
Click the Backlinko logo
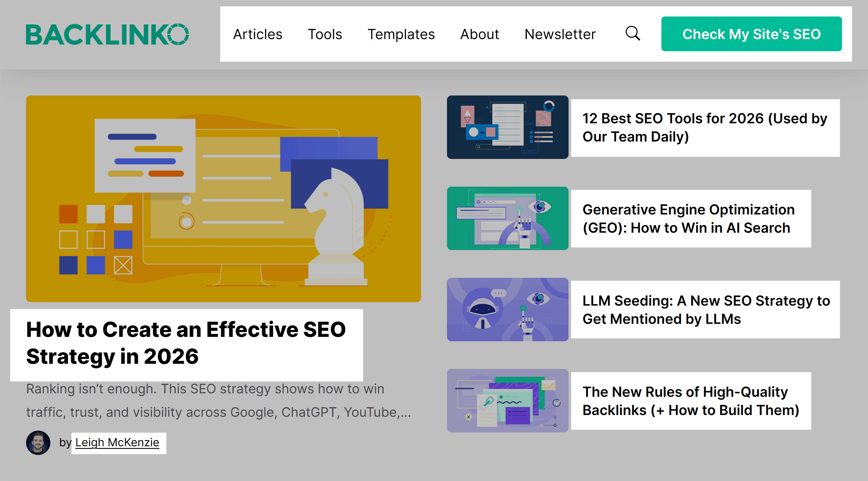(107, 34)
